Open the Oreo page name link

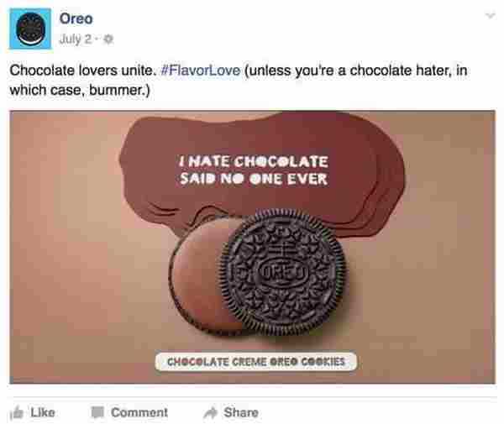pyautogui.click(x=76, y=18)
